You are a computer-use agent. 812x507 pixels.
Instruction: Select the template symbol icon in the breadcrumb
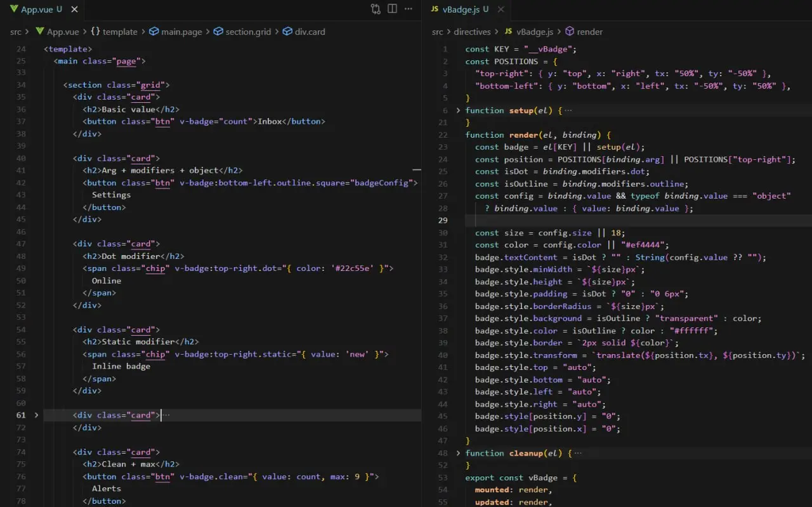click(x=95, y=31)
